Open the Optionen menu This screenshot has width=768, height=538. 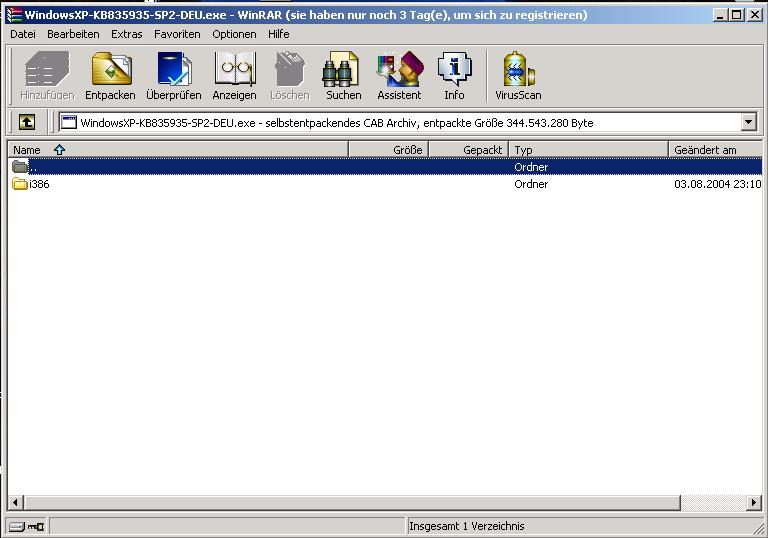[x=234, y=34]
